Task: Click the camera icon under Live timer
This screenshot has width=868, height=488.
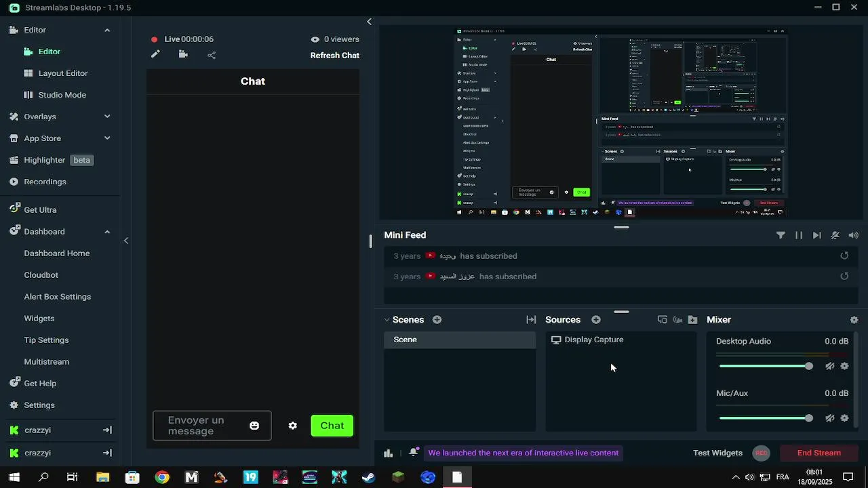Action: click(183, 54)
